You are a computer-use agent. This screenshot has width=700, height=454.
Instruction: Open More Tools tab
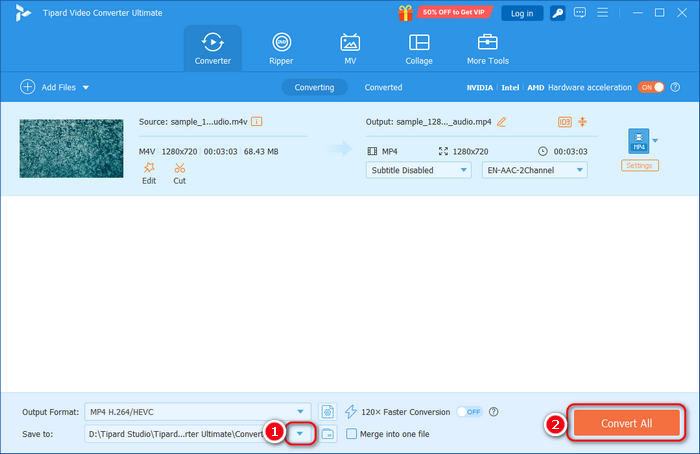coord(488,49)
